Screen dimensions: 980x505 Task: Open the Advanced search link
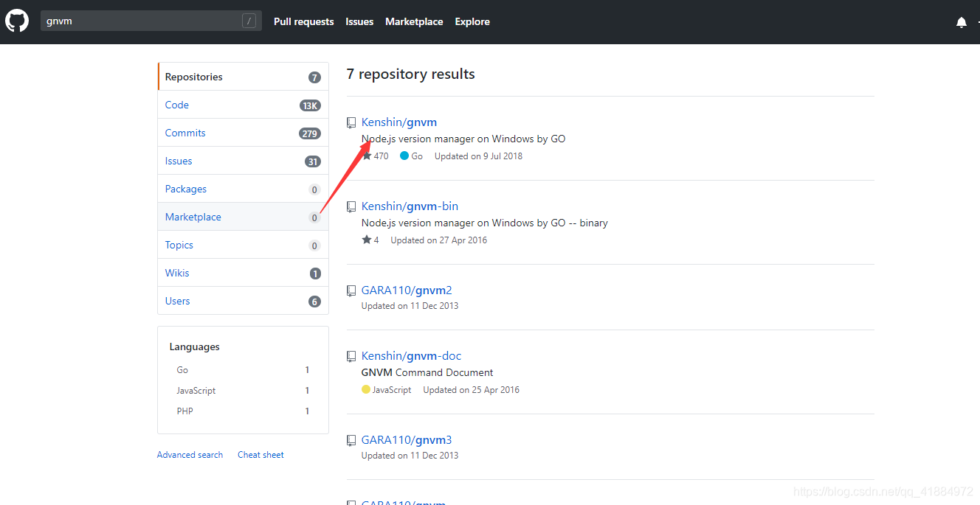click(190, 455)
